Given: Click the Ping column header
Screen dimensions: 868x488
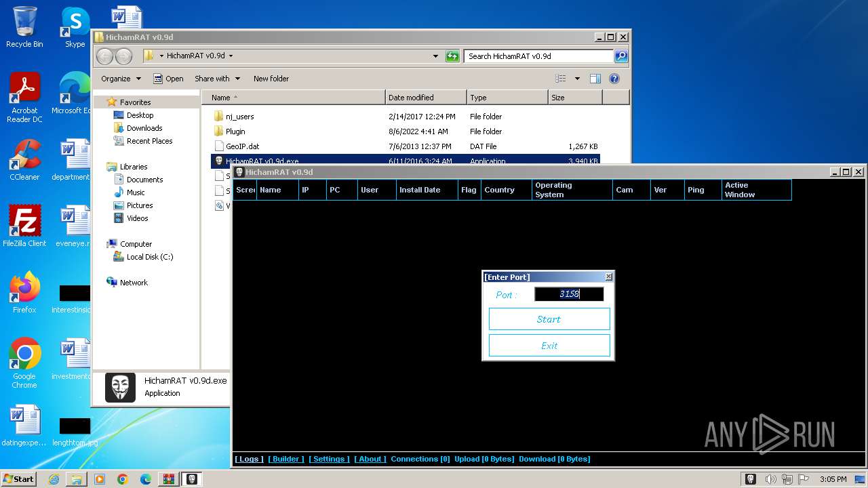Looking at the screenshot, I should [703, 190].
